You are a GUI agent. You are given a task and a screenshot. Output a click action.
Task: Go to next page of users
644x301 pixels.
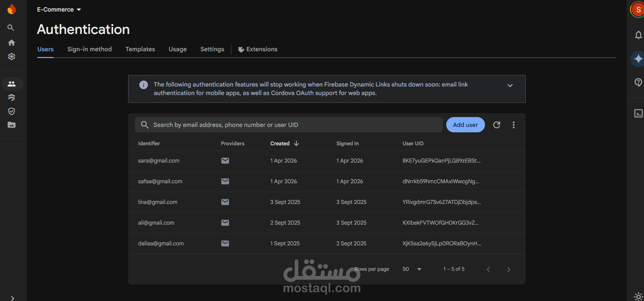pyautogui.click(x=509, y=269)
